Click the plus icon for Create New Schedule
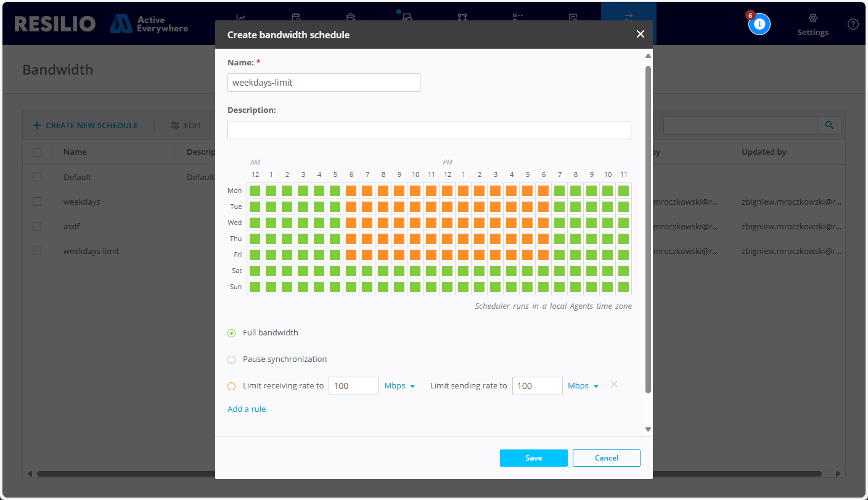This screenshot has width=868, height=500. pos(37,125)
